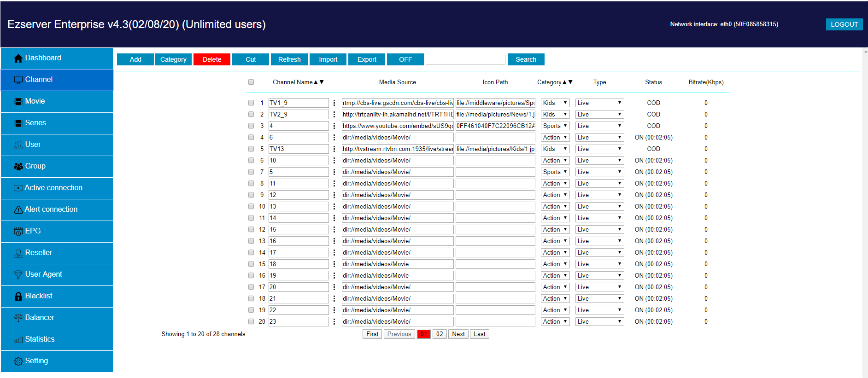Click the LOGOUT button
868x378 pixels.
tap(844, 24)
